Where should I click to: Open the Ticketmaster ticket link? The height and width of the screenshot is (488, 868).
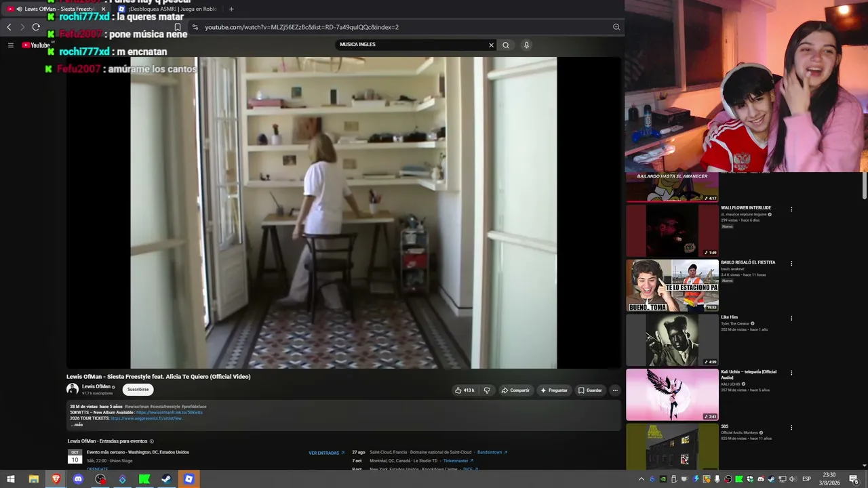click(x=458, y=461)
